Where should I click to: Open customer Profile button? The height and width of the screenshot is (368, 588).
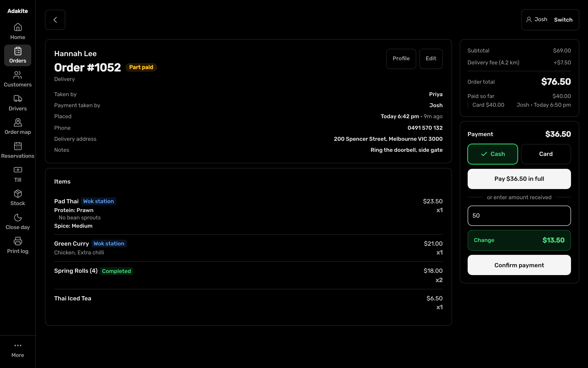click(x=401, y=59)
